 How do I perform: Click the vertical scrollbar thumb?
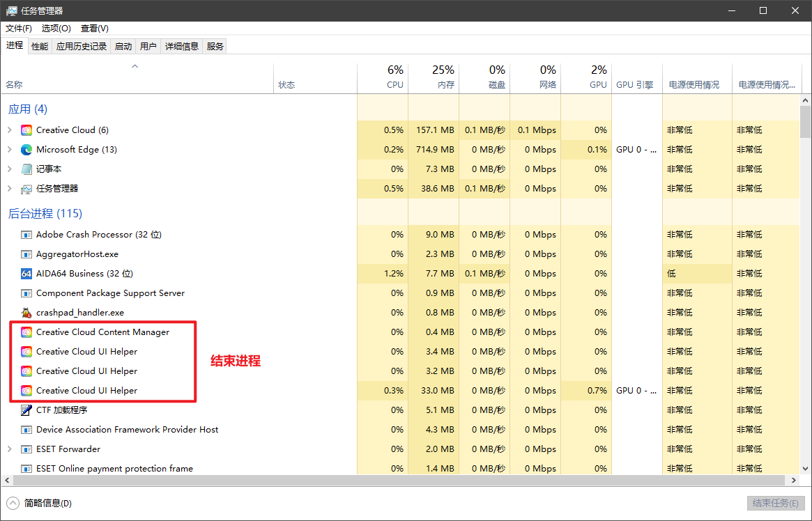point(805,122)
